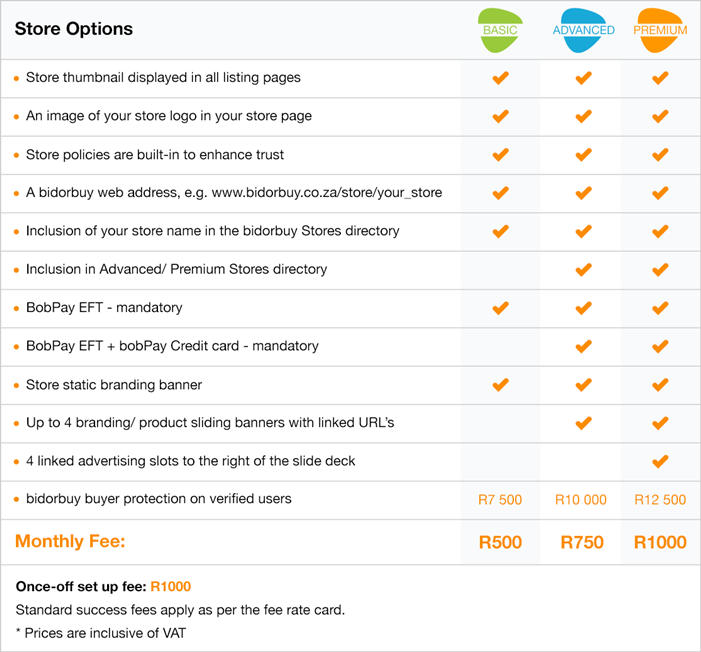The height and width of the screenshot is (652, 701).
Task: Select the R500 monthly fee
Action: (500, 542)
